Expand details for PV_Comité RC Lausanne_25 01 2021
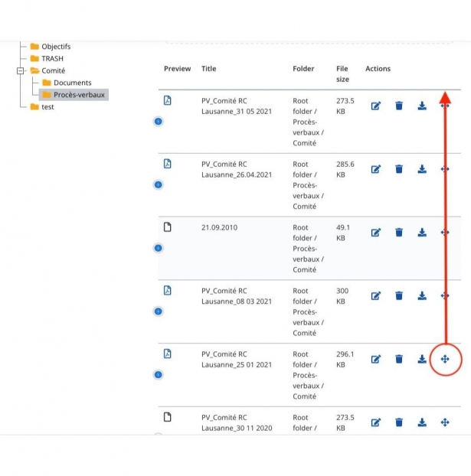 [x=158, y=374]
